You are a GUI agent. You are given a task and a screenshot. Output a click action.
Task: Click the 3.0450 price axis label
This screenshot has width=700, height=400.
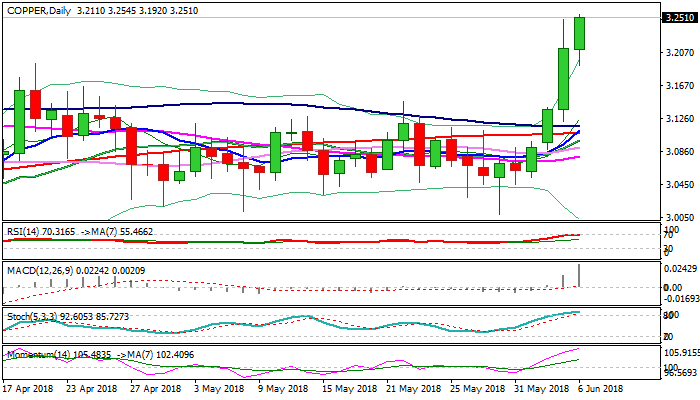[679, 185]
